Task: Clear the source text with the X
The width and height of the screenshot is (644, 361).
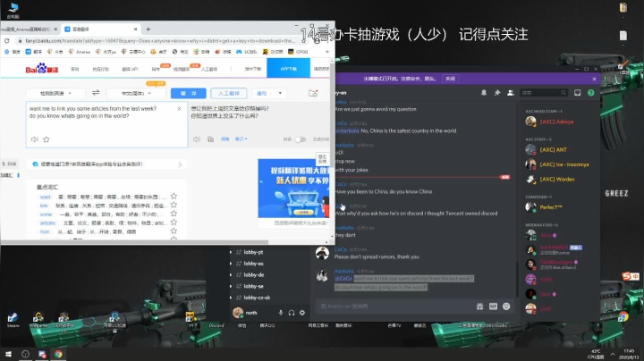Action: 179,109
